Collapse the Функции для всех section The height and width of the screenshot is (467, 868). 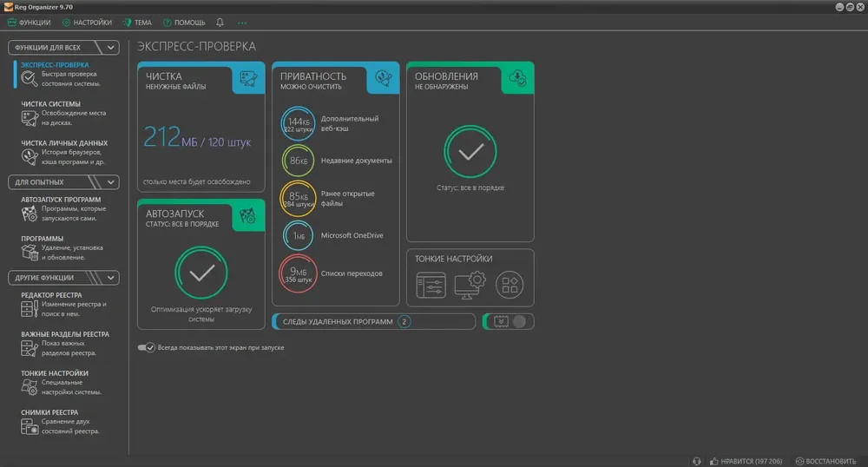(x=108, y=48)
